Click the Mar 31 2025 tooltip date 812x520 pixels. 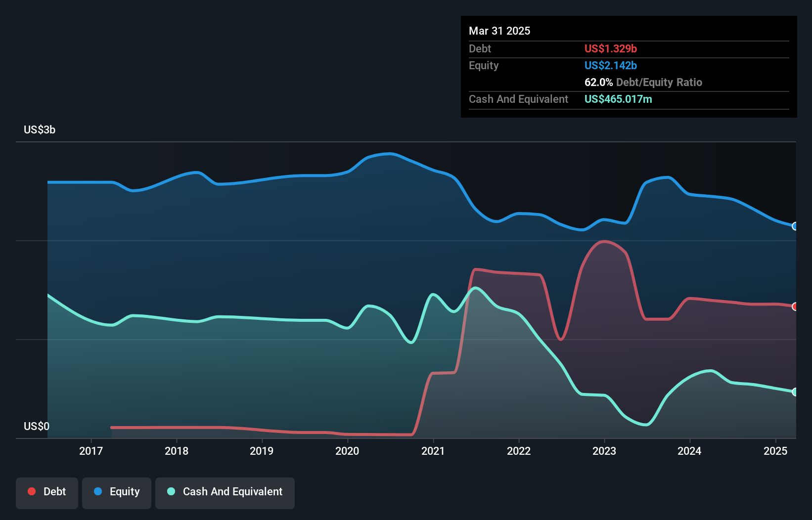499,31
